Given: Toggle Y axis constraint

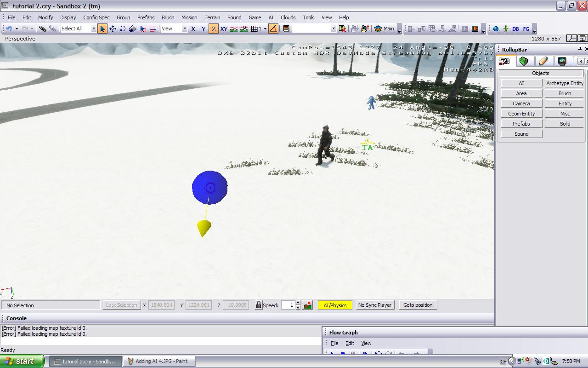Looking at the screenshot, I should pos(204,29).
